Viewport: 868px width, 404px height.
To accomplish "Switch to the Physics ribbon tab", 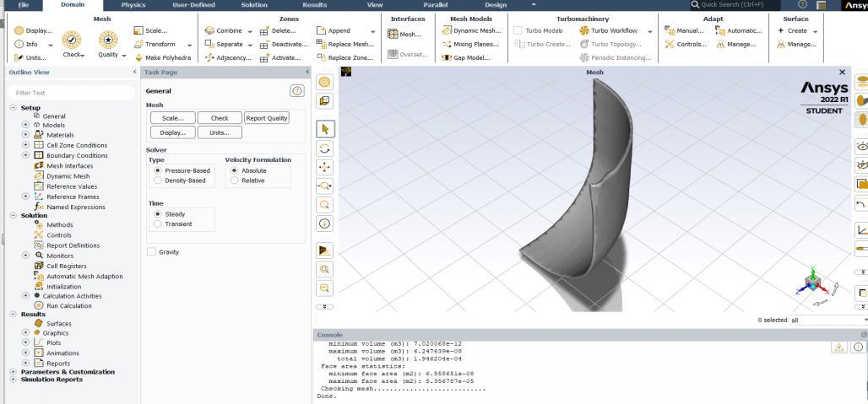I will [x=133, y=5].
